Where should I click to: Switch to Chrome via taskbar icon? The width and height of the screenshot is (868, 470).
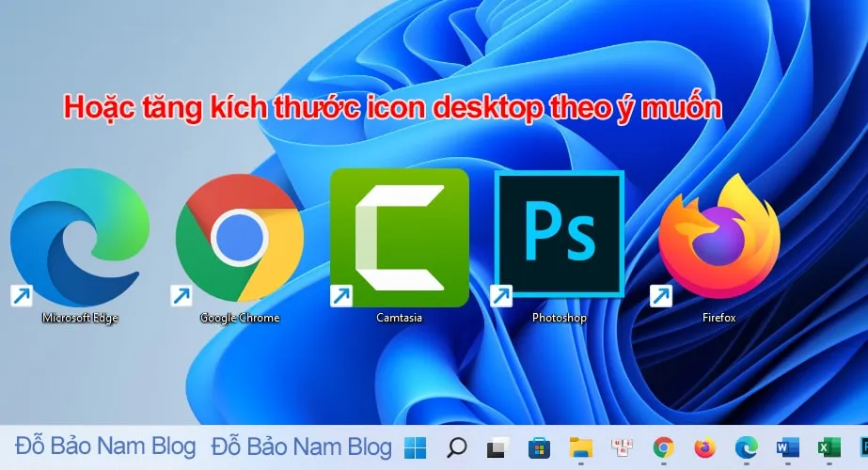[x=663, y=447]
